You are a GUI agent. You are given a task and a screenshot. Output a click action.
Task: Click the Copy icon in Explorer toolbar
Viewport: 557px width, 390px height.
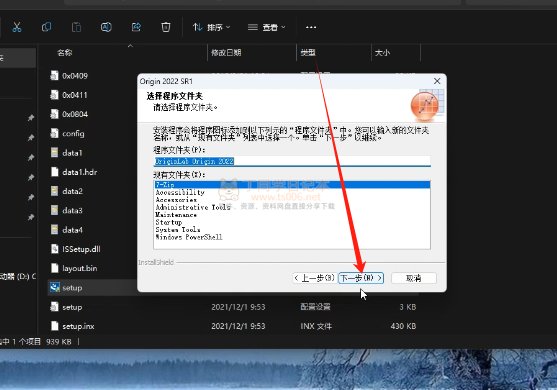pos(47,27)
